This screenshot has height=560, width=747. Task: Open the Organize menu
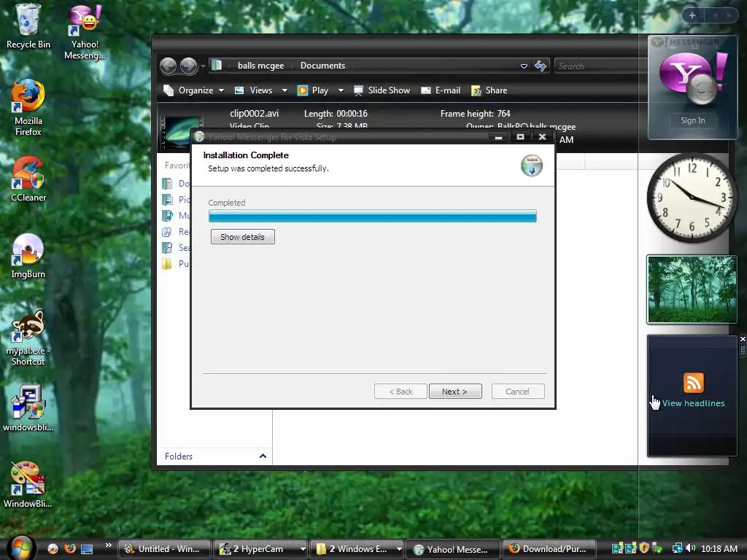pos(194,90)
